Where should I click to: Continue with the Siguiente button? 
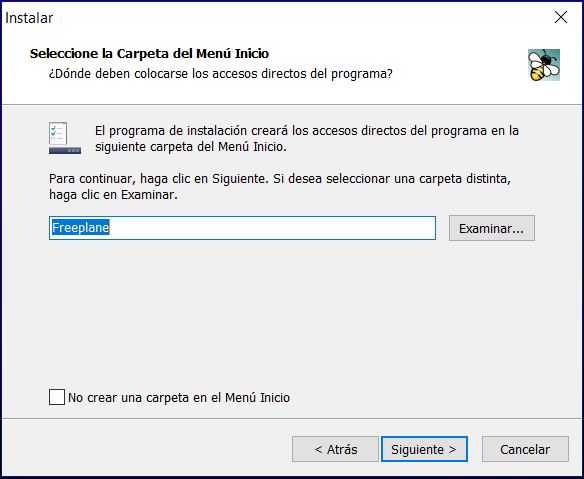424,449
